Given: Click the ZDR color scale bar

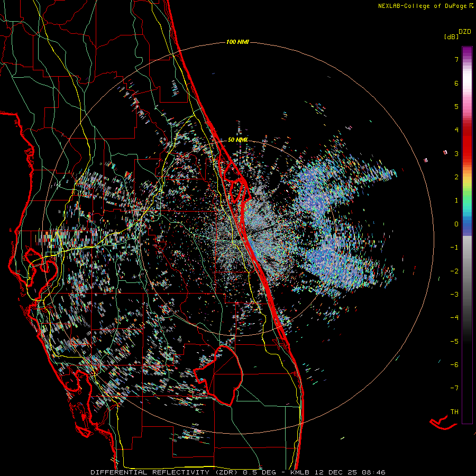Looking at the screenshot, I should (x=467, y=235).
